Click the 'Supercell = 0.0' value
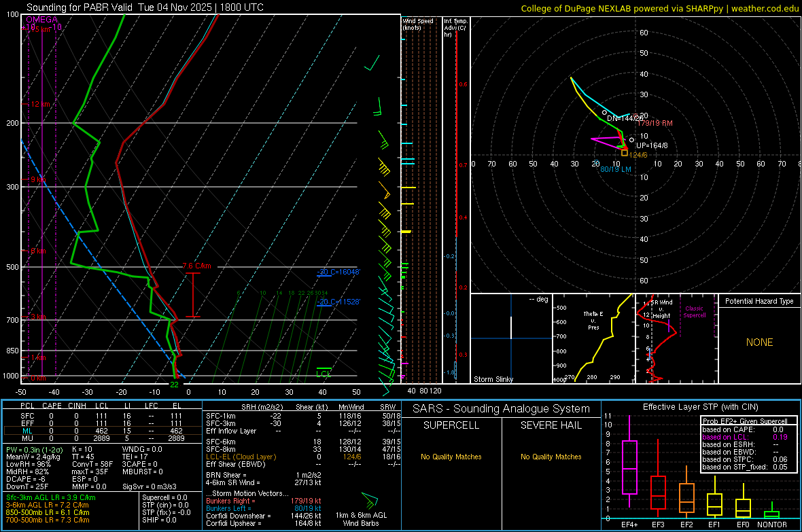 [x=164, y=497]
